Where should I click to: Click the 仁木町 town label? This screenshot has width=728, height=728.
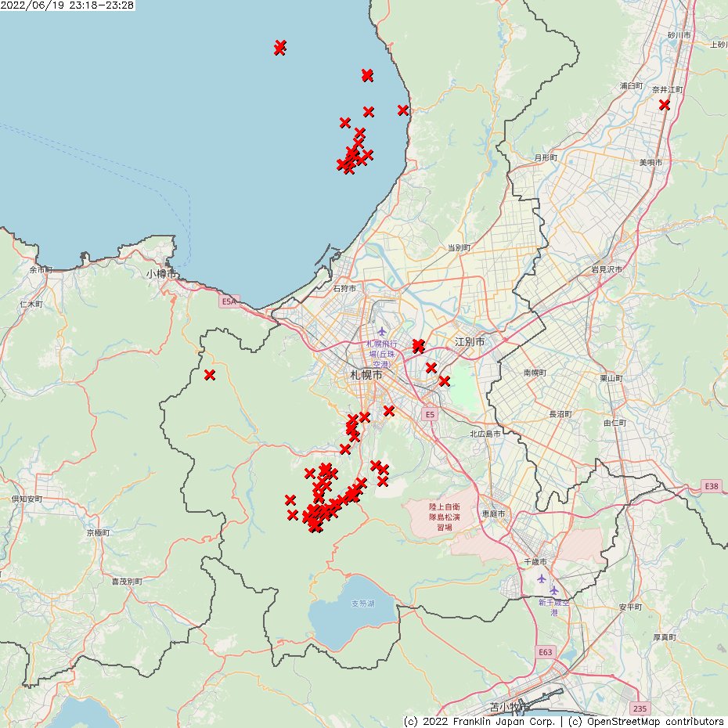(31, 304)
